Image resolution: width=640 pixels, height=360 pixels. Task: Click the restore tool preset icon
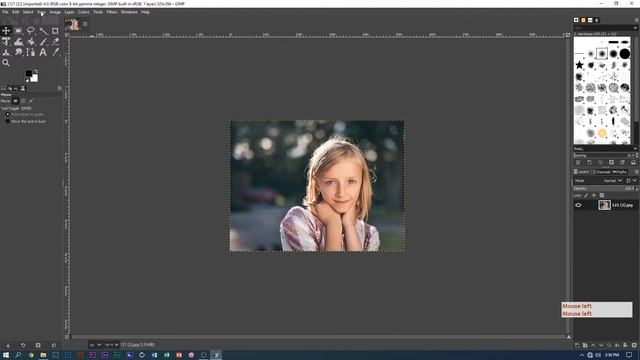pyautogui.click(x=23, y=345)
